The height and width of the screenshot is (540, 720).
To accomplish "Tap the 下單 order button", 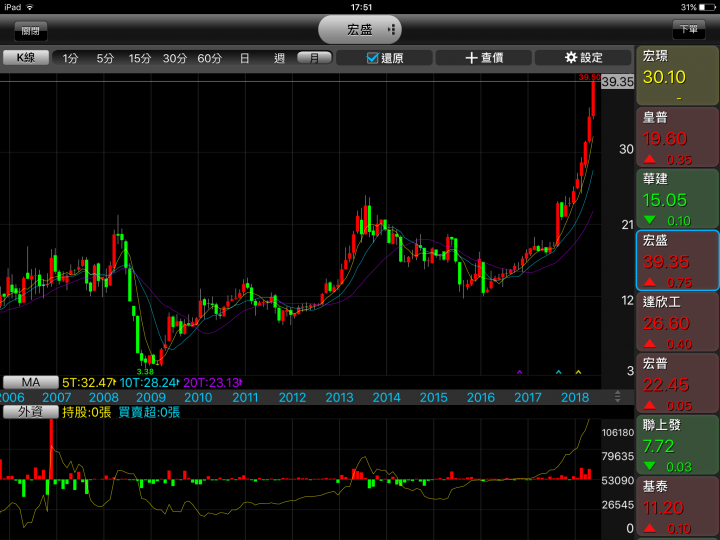I will tap(688, 29).
